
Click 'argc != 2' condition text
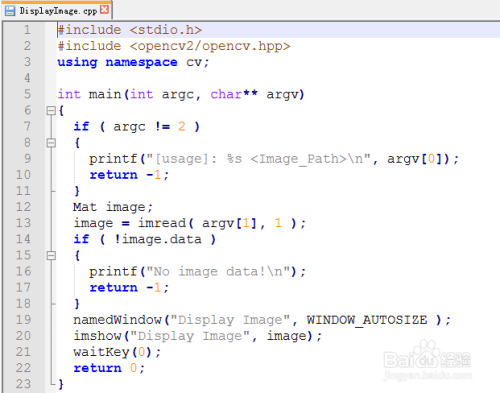(149, 127)
